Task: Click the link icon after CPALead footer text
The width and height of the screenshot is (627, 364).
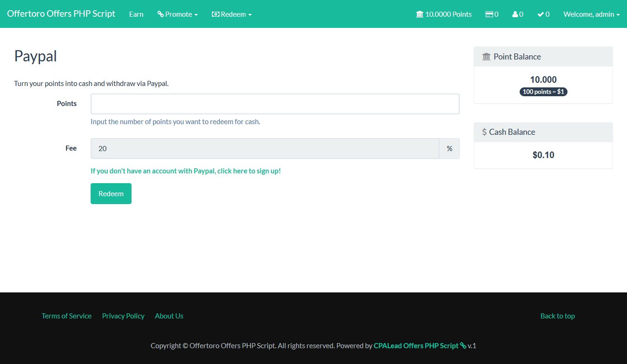Action: (463, 345)
